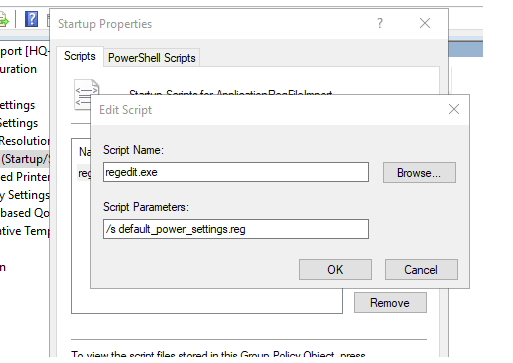513x363 pixels.
Task: Cancel the Edit Script dialog
Action: [421, 270]
